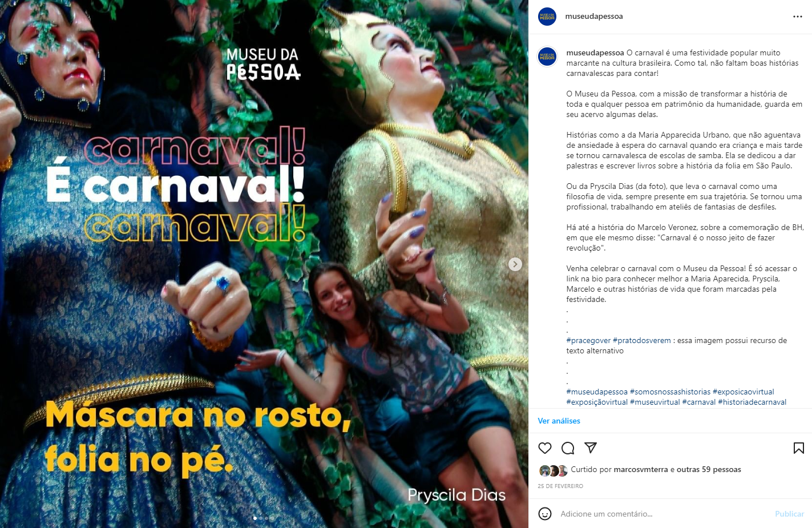Share post using paper plane icon
This screenshot has height=528, width=812.
point(591,448)
